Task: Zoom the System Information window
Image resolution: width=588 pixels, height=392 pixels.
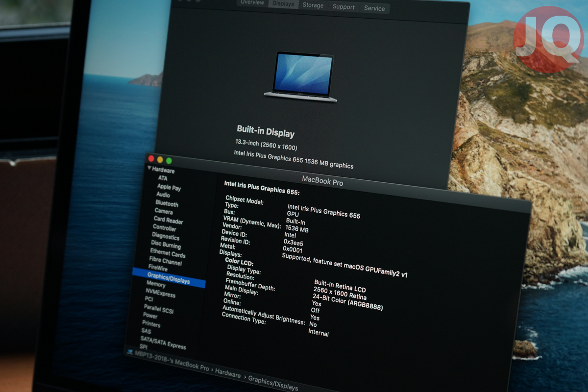Action: tap(169, 161)
